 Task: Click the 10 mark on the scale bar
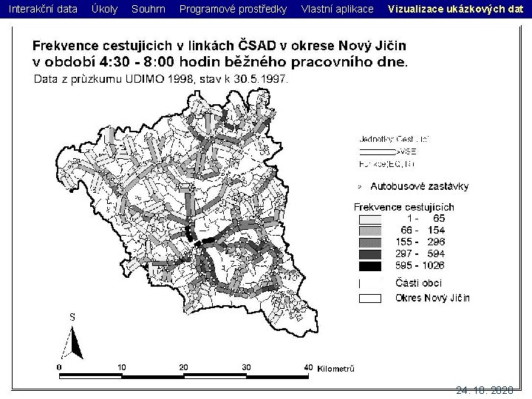click(x=121, y=367)
